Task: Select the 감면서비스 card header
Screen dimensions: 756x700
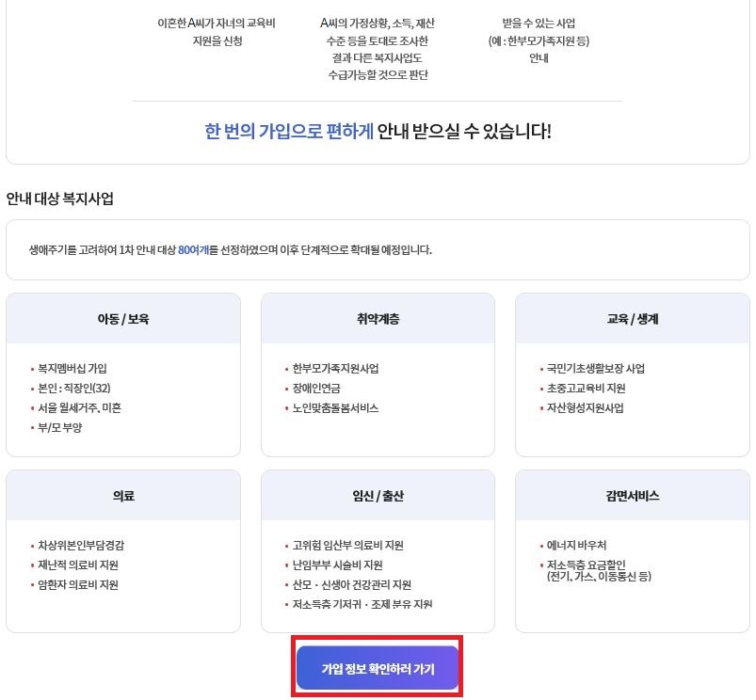Action: pyautogui.click(x=632, y=495)
